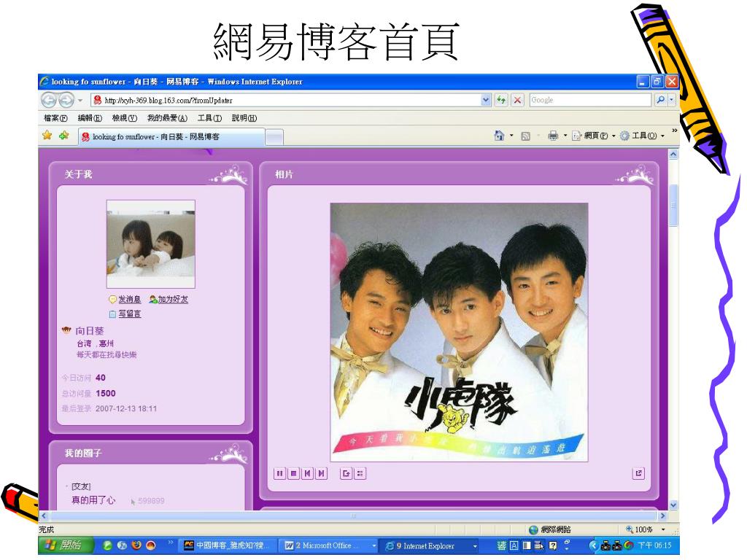The image size is (747, 560).
Task: Open the Print options dropdown arrow
Action: click(565, 136)
